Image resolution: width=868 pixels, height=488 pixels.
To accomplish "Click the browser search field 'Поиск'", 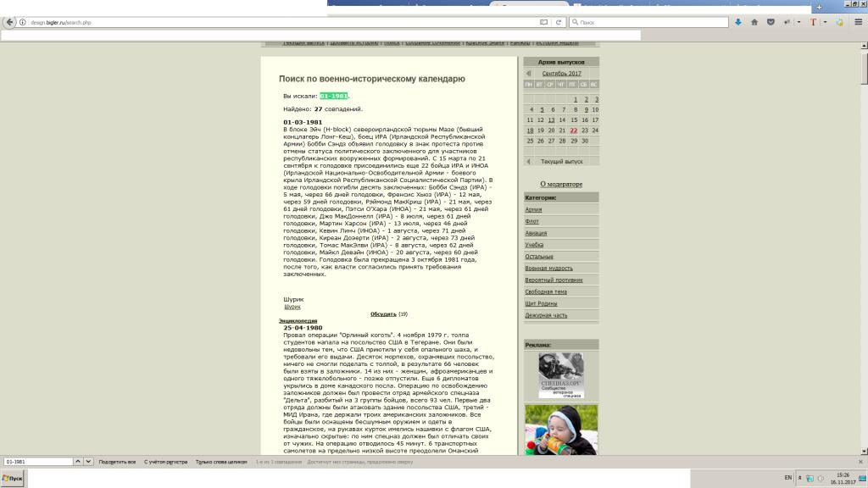I will (x=648, y=22).
